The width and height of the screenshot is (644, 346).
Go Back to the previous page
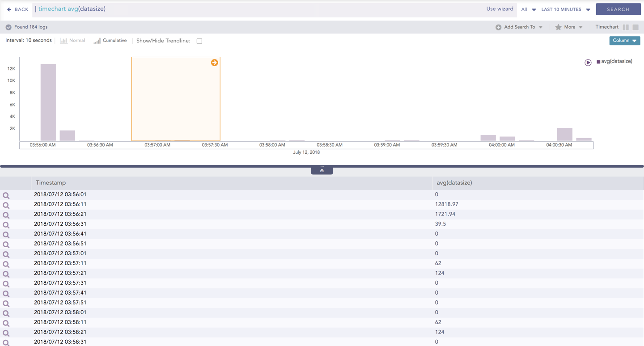pos(18,9)
